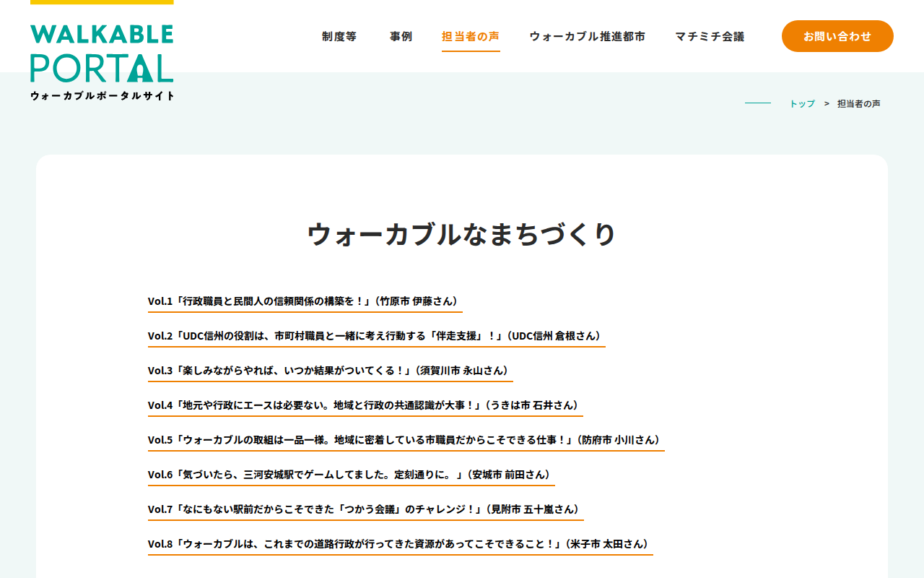924x578 pixels.
Task: Go to トップ via breadcrumb link
Action: click(802, 104)
